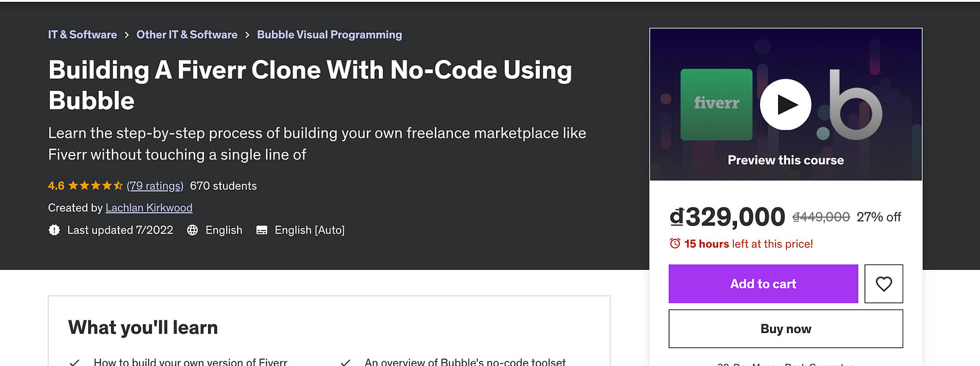Click How to build your own version of Fiverr

(x=190, y=362)
